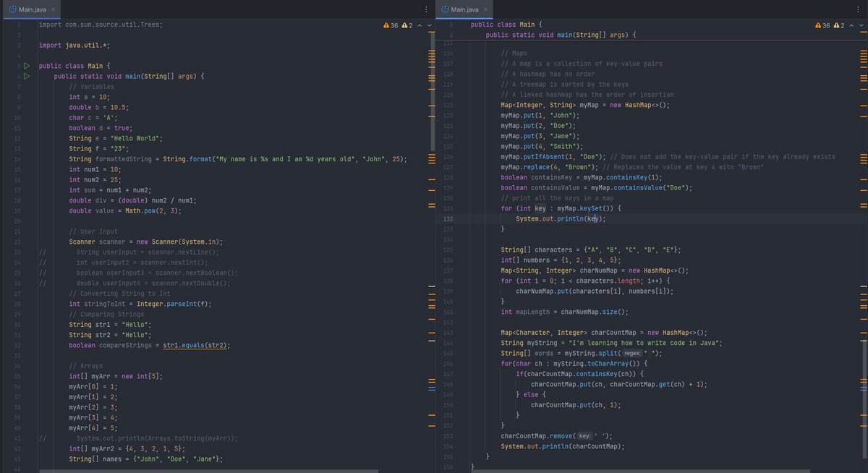Click the 'new Scanner(System.in)' line
This screenshot has height=473, width=868.
[x=146, y=242]
